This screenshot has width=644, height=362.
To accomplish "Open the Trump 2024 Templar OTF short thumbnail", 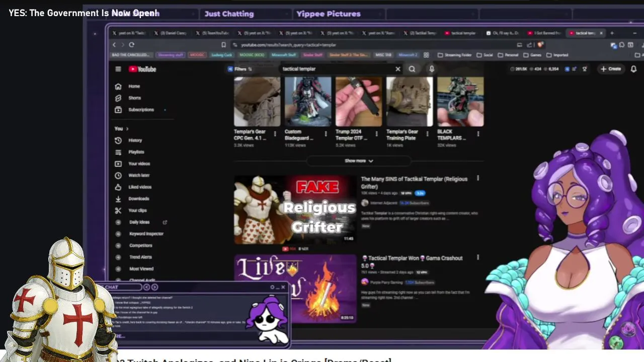I will pos(359,102).
